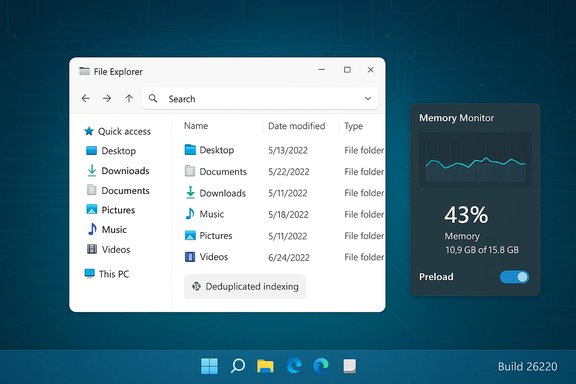Close the File Explorer window
The height and width of the screenshot is (384, 576).
371,69
